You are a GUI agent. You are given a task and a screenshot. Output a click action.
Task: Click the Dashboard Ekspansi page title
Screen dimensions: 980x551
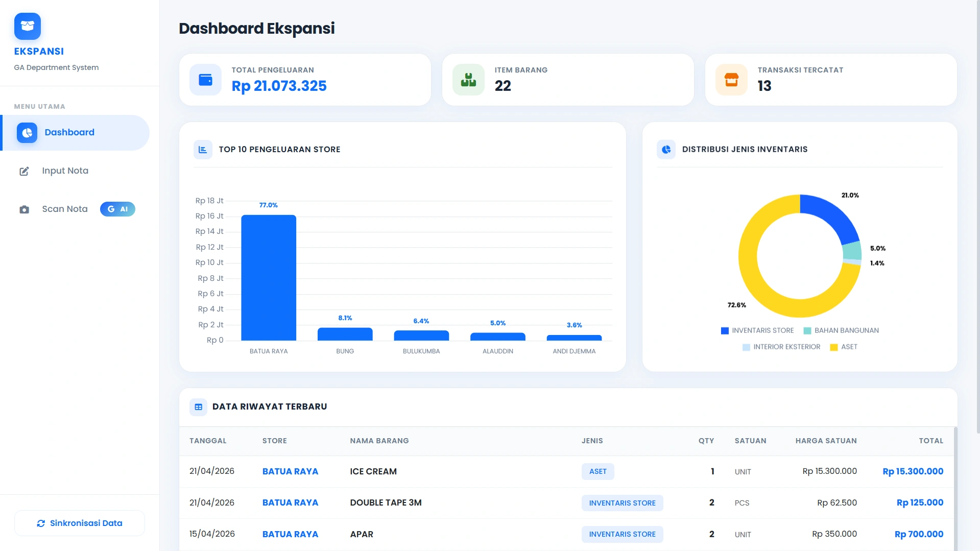coord(257,29)
